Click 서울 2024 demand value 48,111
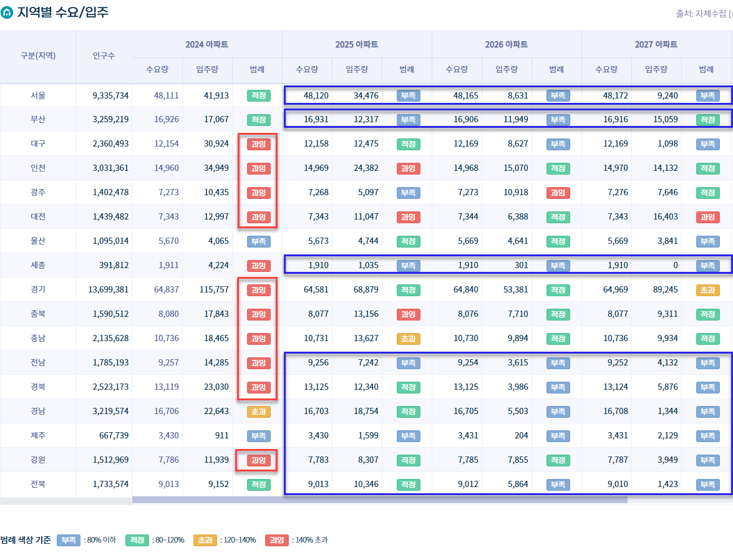Viewport: 733px width, 560px height. click(x=167, y=95)
